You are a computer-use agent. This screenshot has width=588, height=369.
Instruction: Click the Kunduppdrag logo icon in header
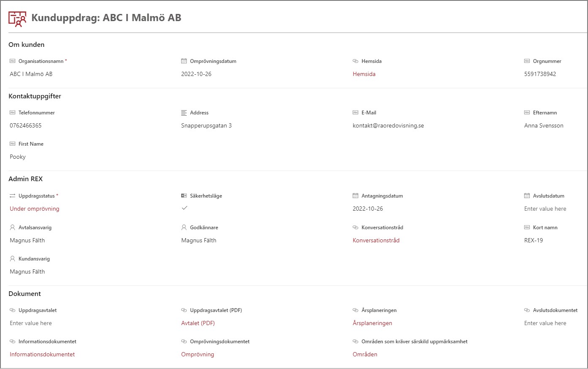[17, 19]
